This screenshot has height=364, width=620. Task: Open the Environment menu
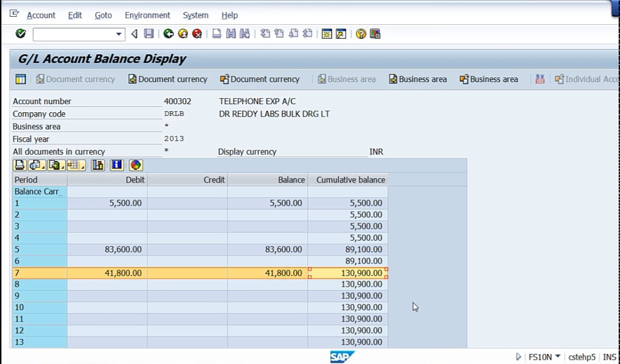tap(148, 16)
